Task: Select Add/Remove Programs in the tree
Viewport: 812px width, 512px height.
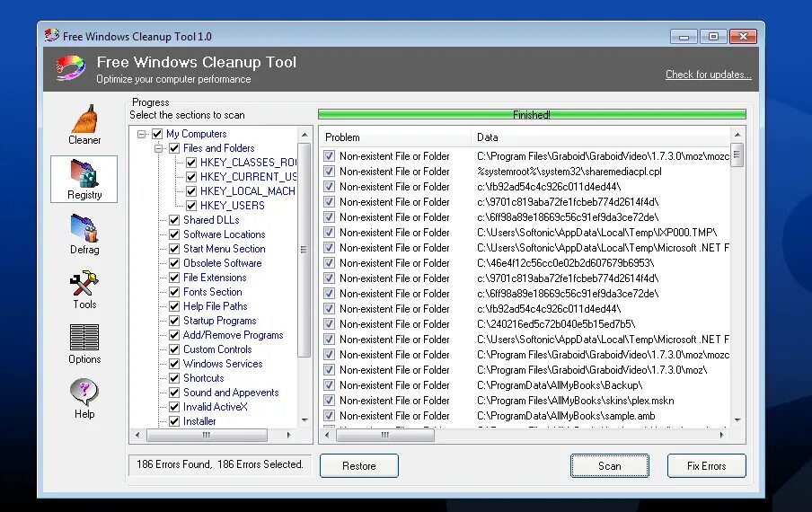Action: [x=233, y=335]
